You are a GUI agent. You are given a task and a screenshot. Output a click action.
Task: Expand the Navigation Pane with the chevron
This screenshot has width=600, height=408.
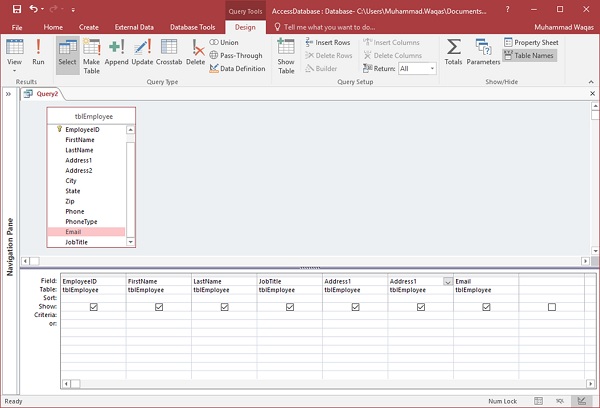pyautogui.click(x=8, y=93)
